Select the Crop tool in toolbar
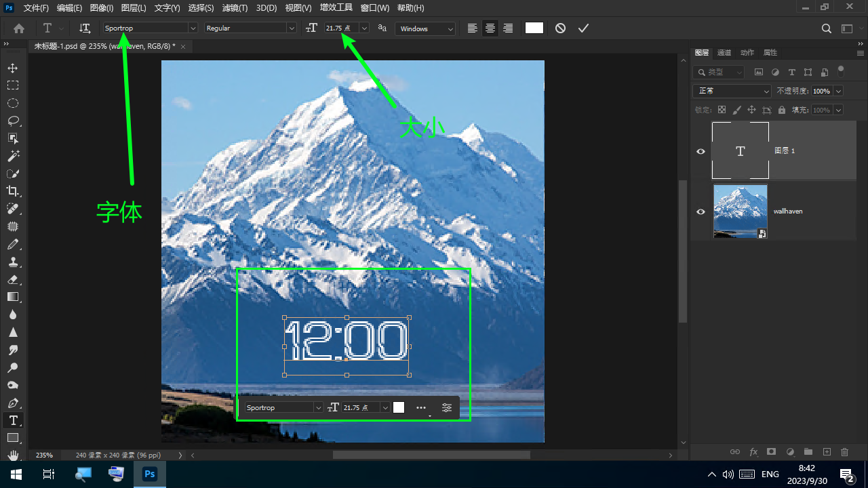The image size is (868, 488). tap(13, 191)
